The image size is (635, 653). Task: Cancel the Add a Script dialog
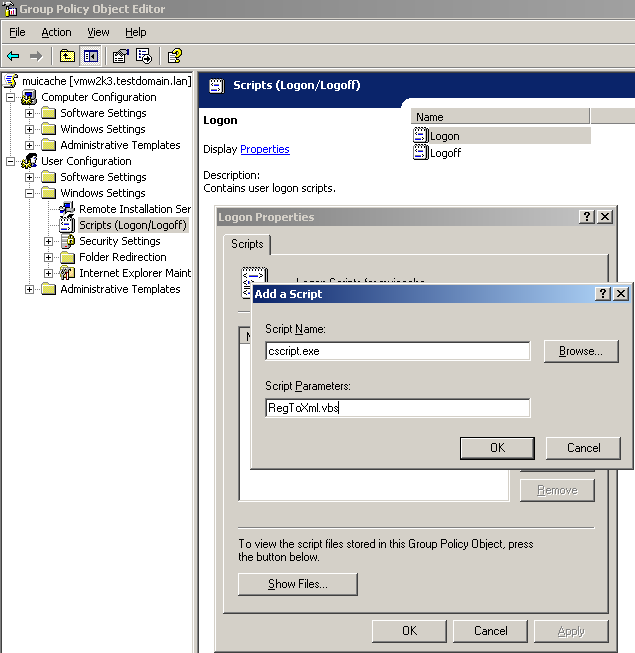[x=583, y=448]
